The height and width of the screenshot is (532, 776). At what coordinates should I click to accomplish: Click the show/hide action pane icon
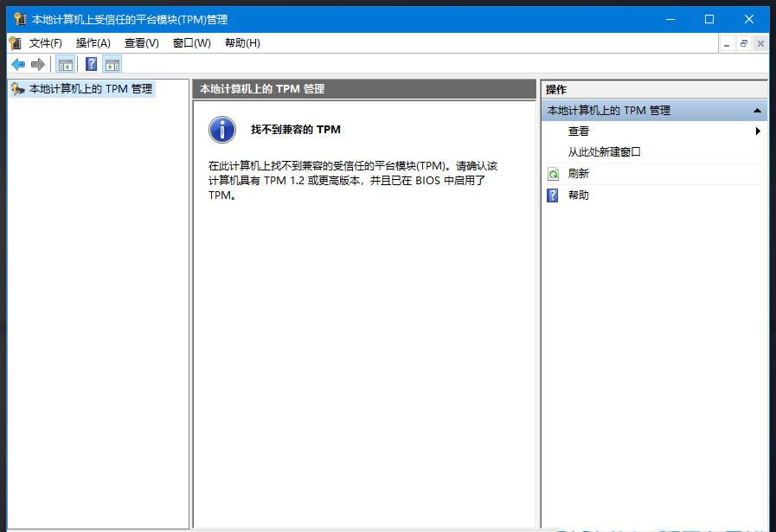pyautogui.click(x=112, y=63)
